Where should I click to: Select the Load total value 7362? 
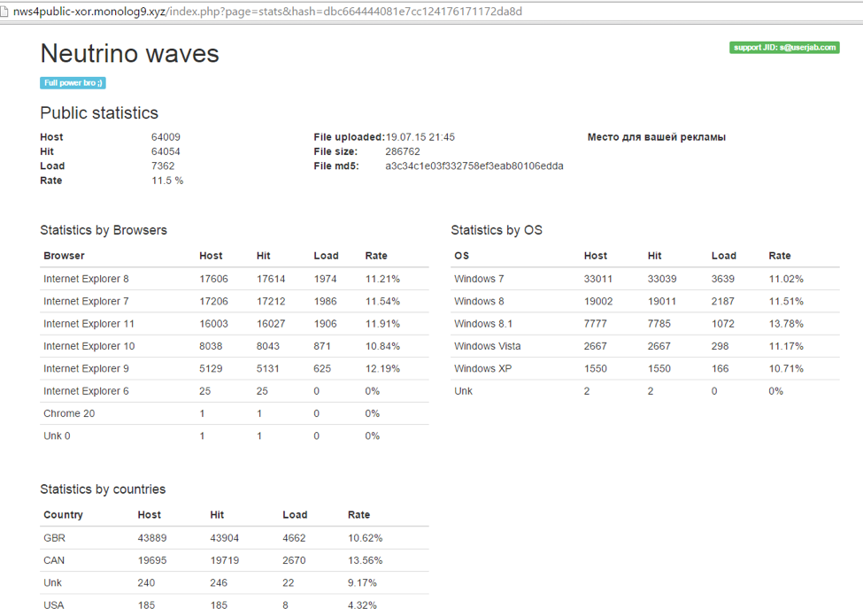click(x=163, y=166)
